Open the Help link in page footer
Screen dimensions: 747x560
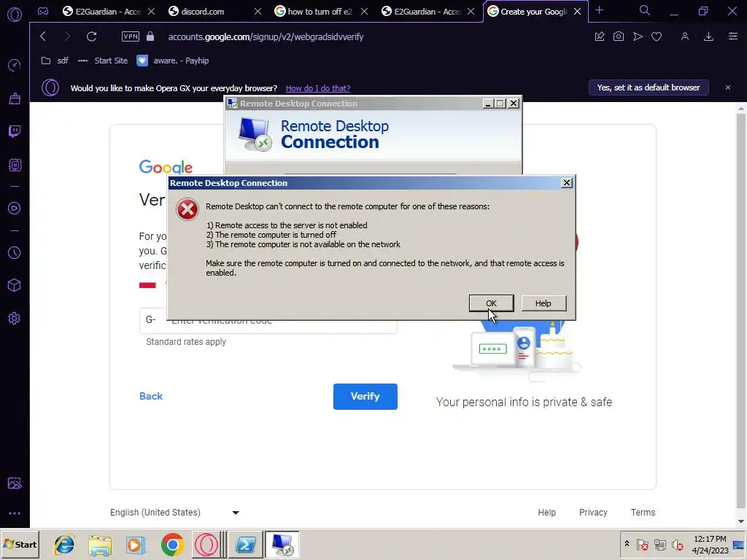(x=546, y=513)
